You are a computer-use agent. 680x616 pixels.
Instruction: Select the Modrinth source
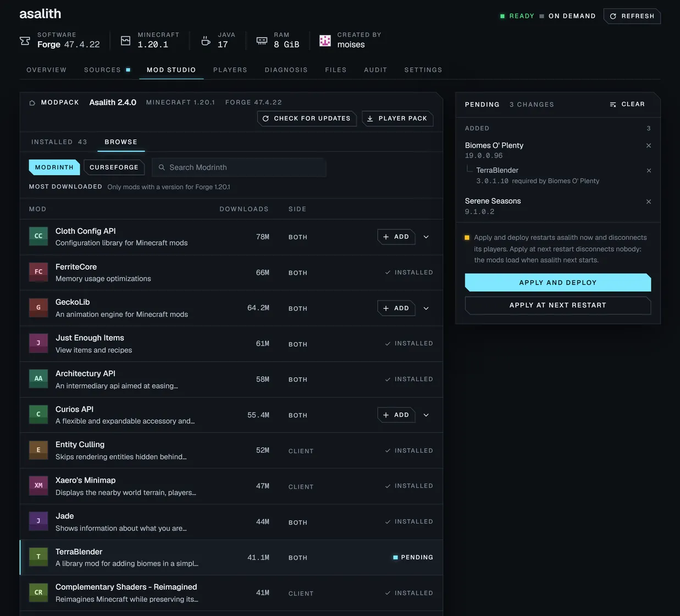pyautogui.click(x=54, y=167)
